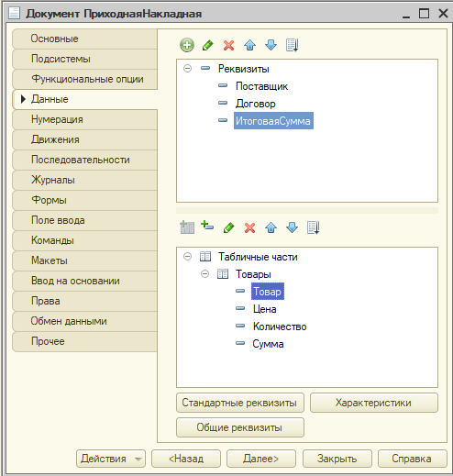Click the icon beside the Реквизиты root
The height and width of the screenshot is (476, 453).
[x=205, y=68]
